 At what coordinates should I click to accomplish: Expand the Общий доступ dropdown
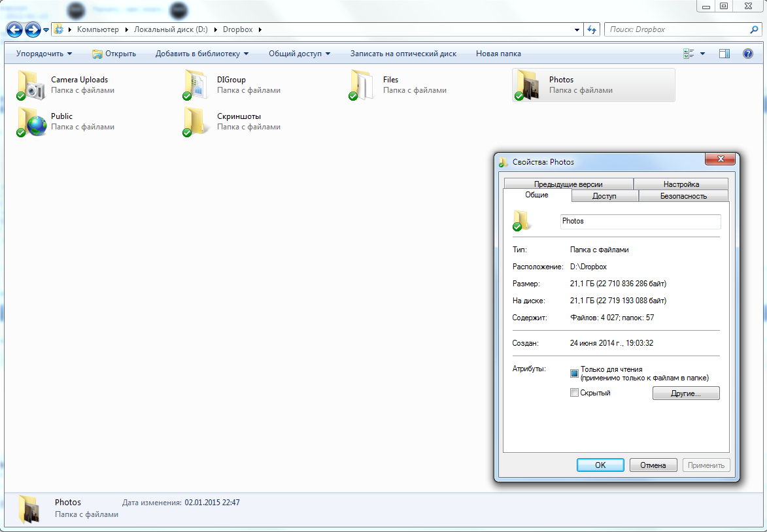[x=299, y=54]
